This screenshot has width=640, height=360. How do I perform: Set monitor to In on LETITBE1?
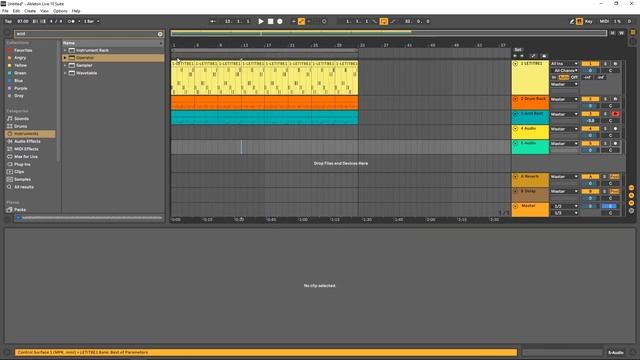click(x=554, y=77)
